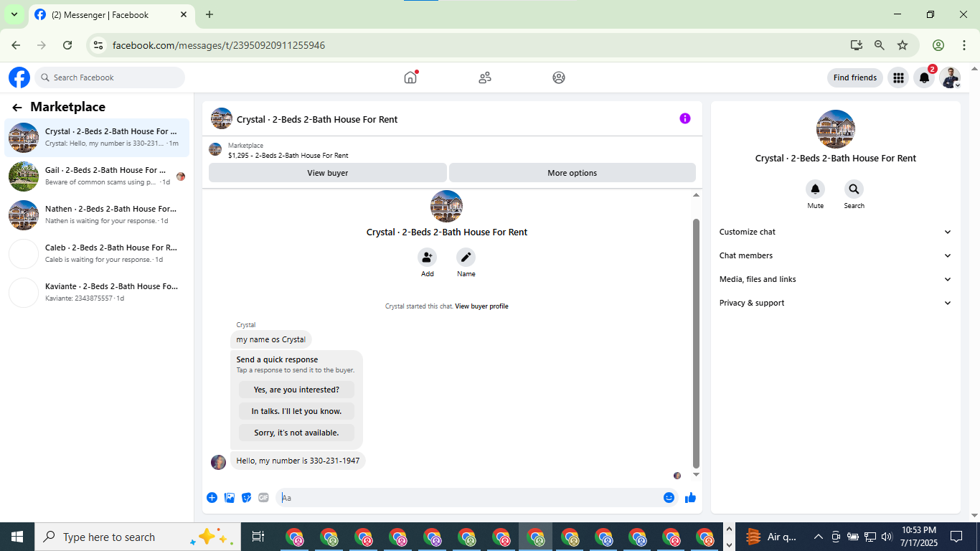Screen dimensions: 980x551
Task: Send a thumbs up like
Action: 690,498
